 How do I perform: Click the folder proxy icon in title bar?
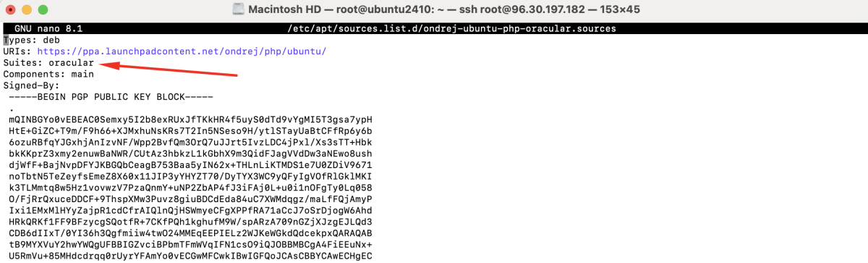239,9
